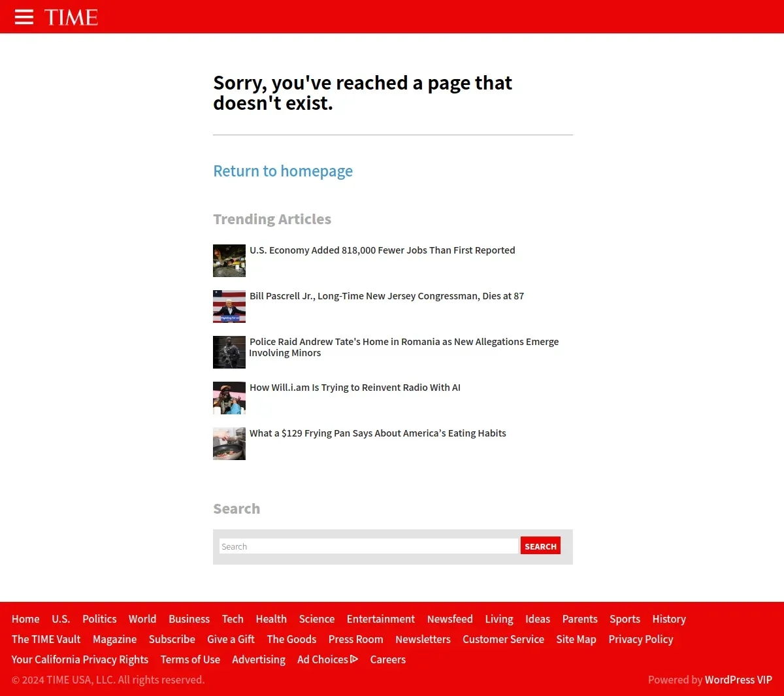Click the red SEARCH button

coord(540,546)
